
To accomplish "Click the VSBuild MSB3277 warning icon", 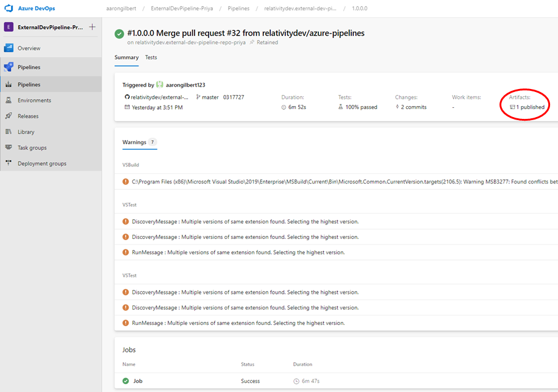I will (126, 182).
